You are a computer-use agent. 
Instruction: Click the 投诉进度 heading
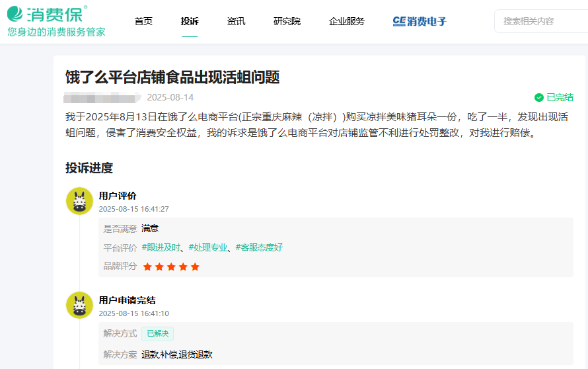click(x=89, y=168)
